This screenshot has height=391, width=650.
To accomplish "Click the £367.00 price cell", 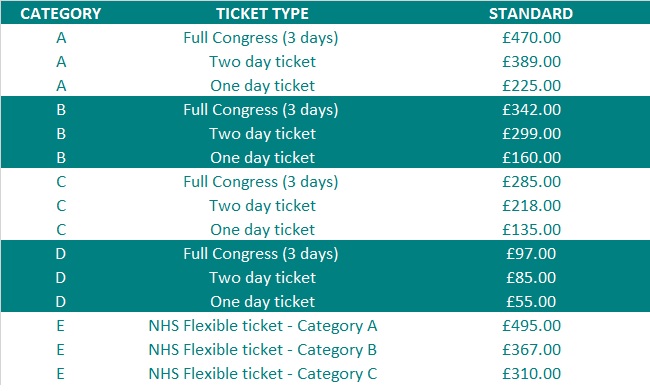I will (531, 350).
